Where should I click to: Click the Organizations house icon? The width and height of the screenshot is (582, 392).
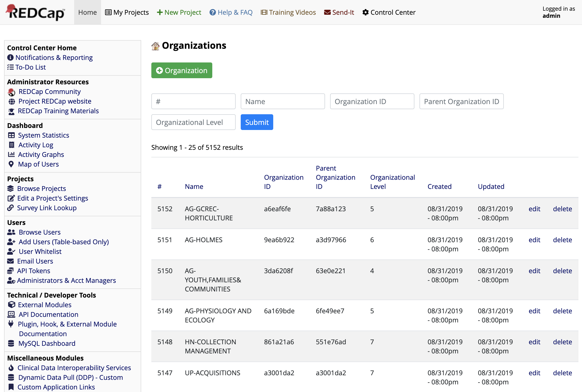155,46
